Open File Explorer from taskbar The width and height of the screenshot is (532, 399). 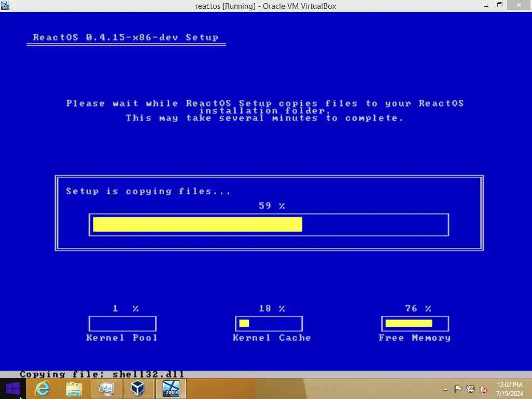tap(74, 389)
